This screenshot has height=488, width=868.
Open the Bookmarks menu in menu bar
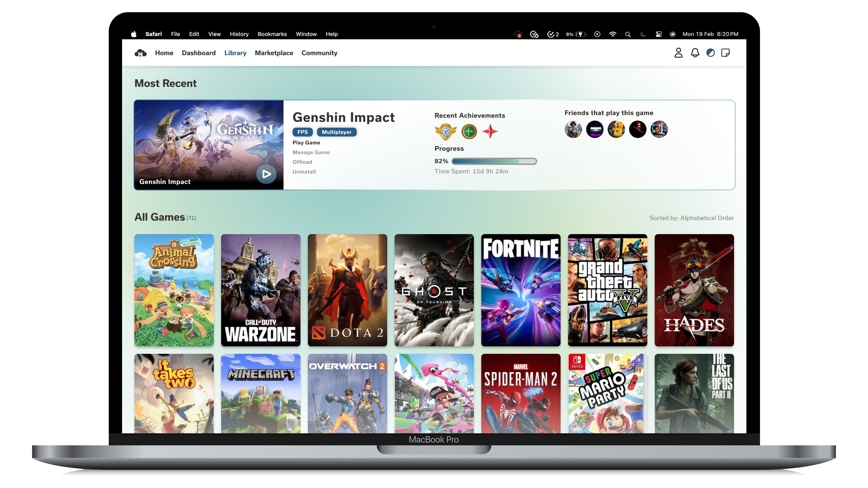(272, 34)
